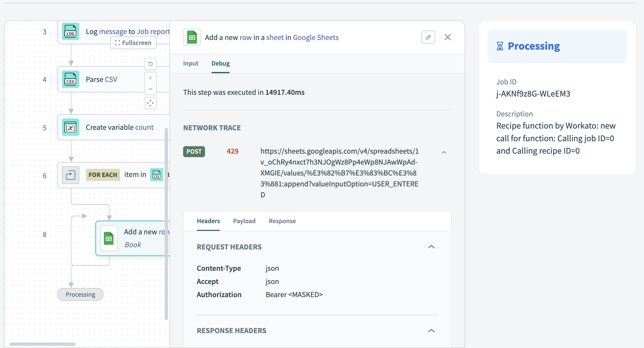The width and height of the screenshot is (644, 348).
Task: Collapse the POST network trace entry
Action: [x=444, y=152]
